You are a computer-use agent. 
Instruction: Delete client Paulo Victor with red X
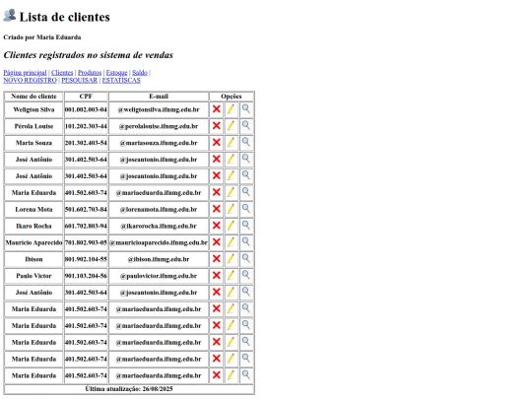(217, 276)
